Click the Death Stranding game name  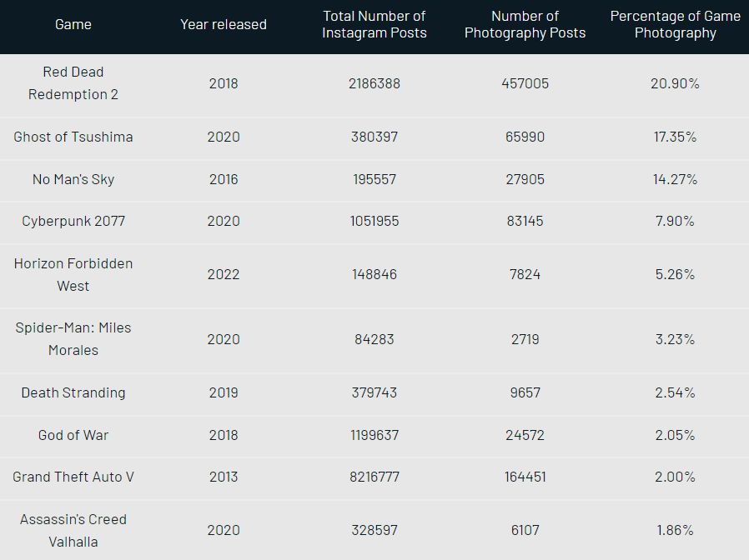click(73, 392)
